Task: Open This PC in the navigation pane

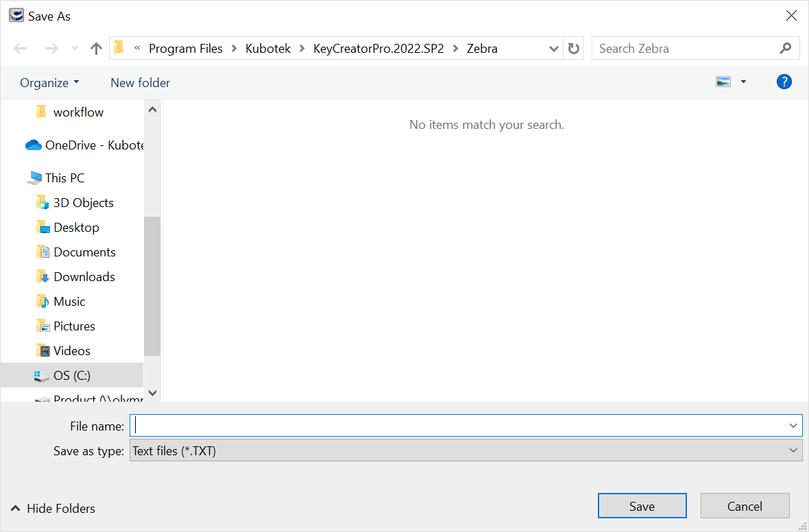Action: pos(64,178)
